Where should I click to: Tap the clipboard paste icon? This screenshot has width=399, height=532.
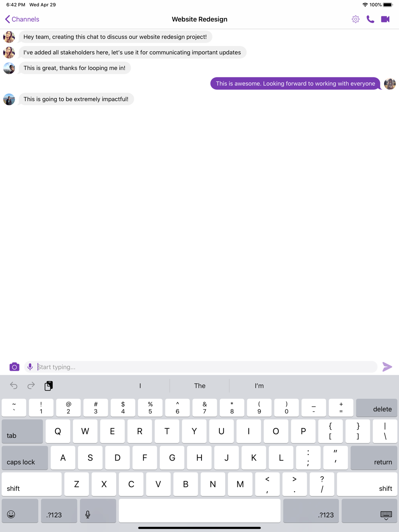[49, 386]
